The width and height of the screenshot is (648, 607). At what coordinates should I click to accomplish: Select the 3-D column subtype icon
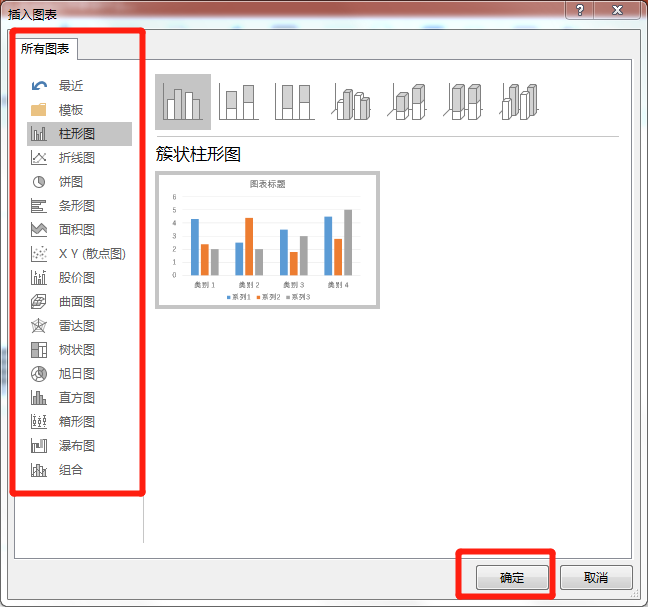(x=520, y=102)
